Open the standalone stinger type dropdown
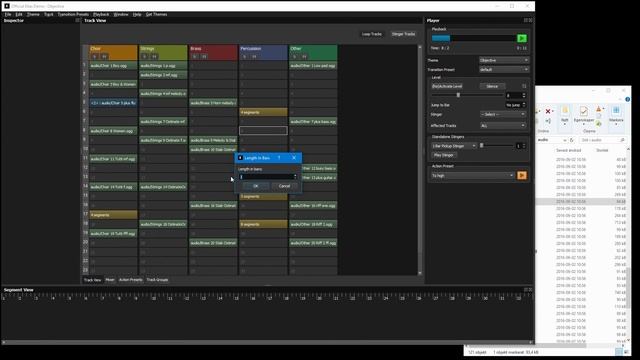Screen dimensions: 640x360 pos(454,146)
